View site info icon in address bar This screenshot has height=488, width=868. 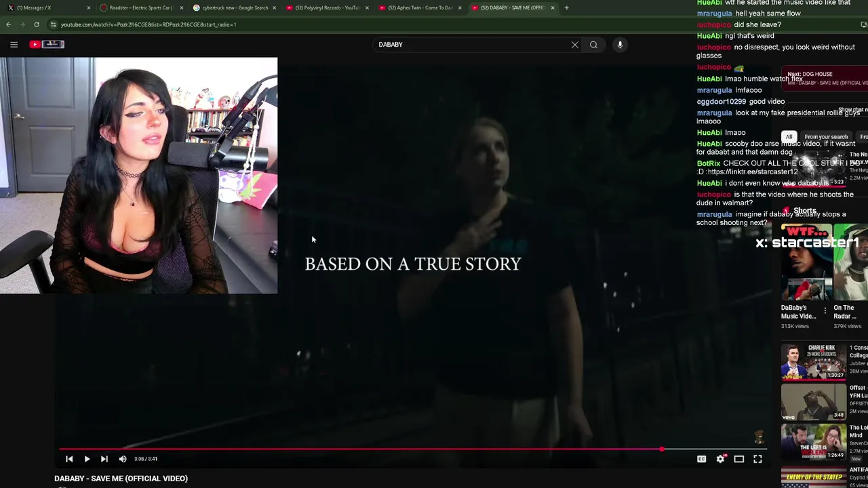coord(53,24)
